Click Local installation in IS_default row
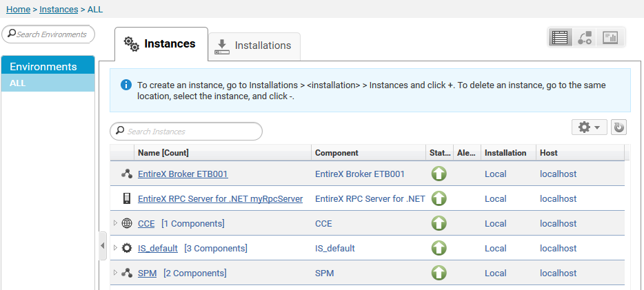The image size is (644, 290). (x=495, y=248)
